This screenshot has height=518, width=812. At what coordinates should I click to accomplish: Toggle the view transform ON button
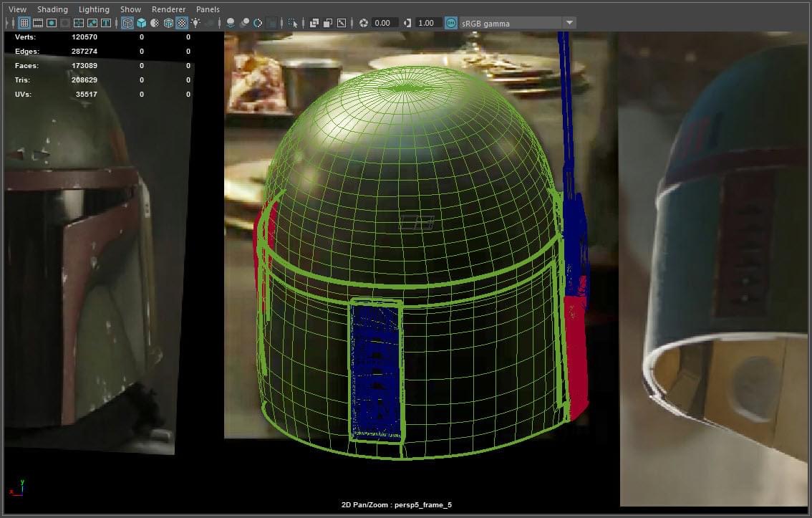(x=451, y=23)
